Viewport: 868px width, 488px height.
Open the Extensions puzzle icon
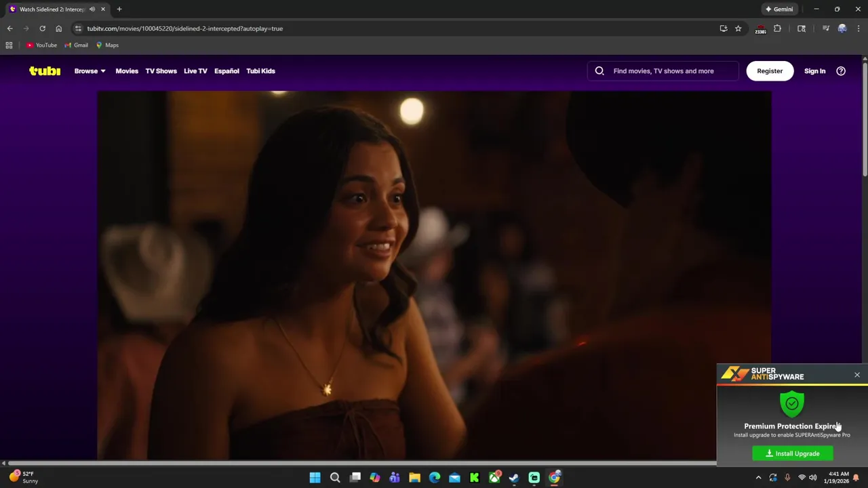click(x=777, y=28)
